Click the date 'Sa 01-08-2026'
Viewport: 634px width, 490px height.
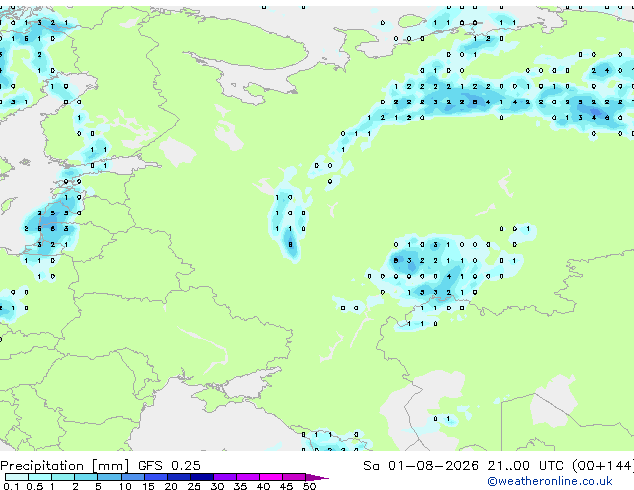coord(421,466)
